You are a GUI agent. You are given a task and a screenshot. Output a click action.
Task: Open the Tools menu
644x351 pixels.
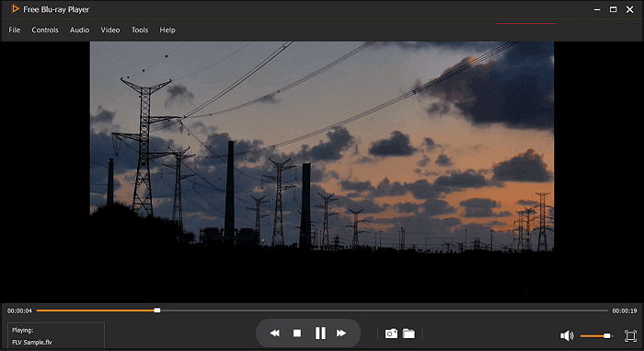click(x=140, y=30)
